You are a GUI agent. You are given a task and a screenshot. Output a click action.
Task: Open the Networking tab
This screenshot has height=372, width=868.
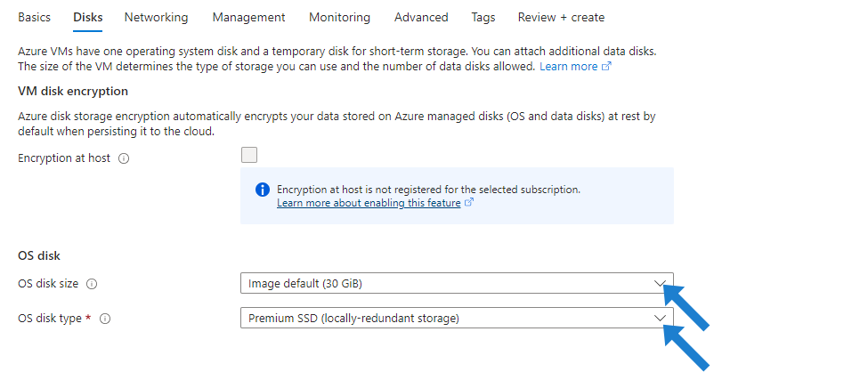[x=156, y=17]
